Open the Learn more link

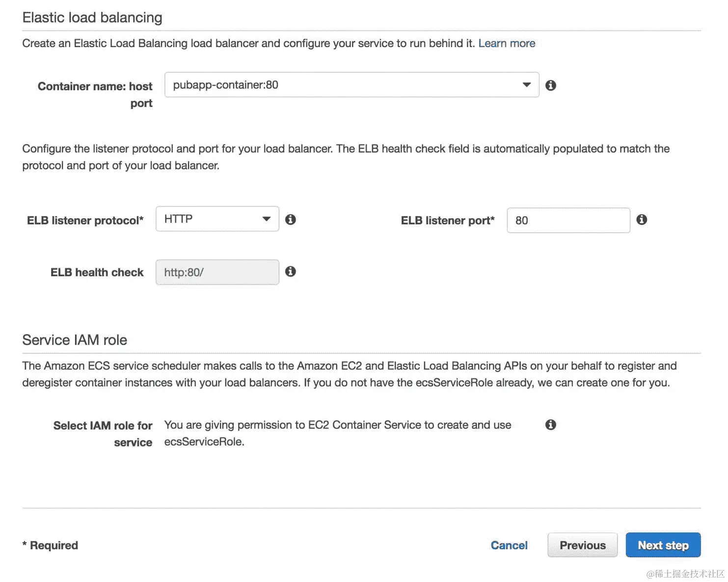click(507, 43)
